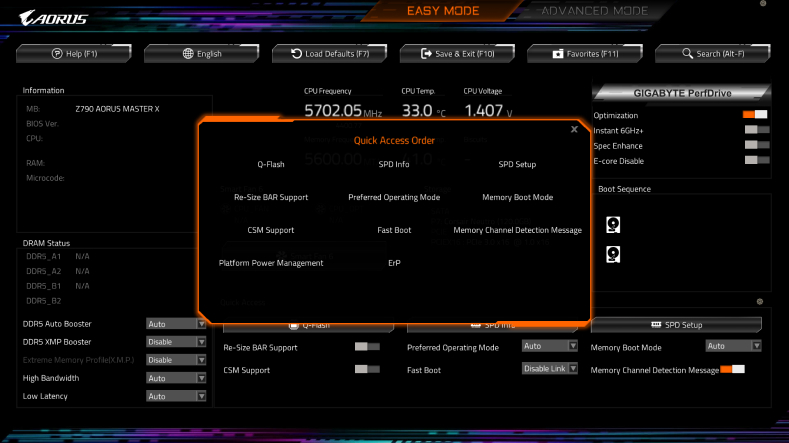
Task: Expand the DDR5 Auto Booster dropdown
Action: 176,324
